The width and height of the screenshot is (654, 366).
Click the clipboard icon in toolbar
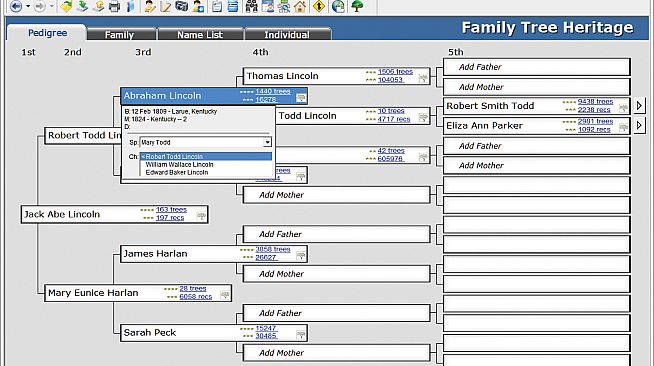coord(217,6)
